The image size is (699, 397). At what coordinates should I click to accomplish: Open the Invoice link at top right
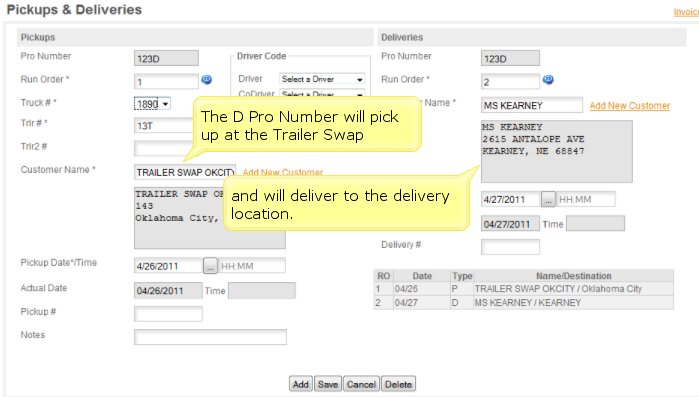(686, 12)
